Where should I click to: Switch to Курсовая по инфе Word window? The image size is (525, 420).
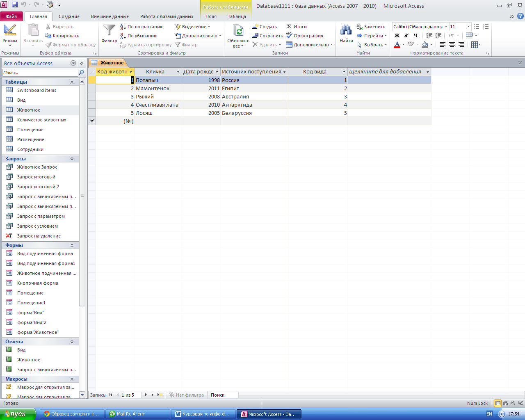pyautogui.click(x=203, y=414)
